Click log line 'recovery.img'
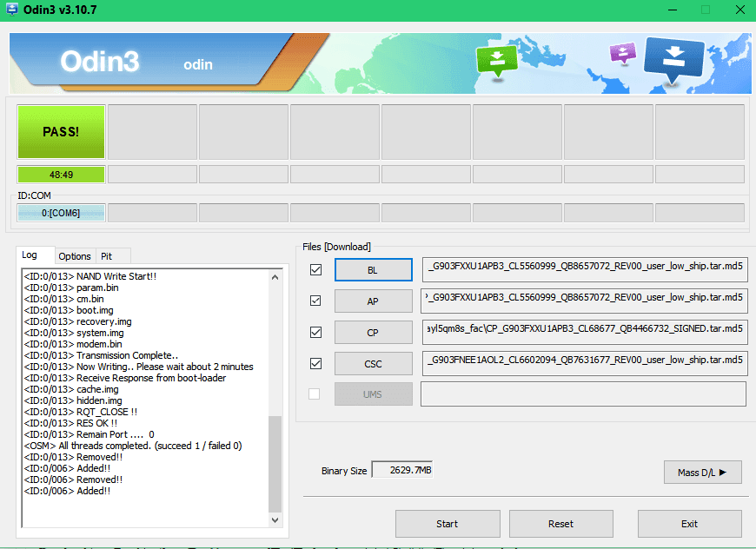 click(x=77, y=321)
